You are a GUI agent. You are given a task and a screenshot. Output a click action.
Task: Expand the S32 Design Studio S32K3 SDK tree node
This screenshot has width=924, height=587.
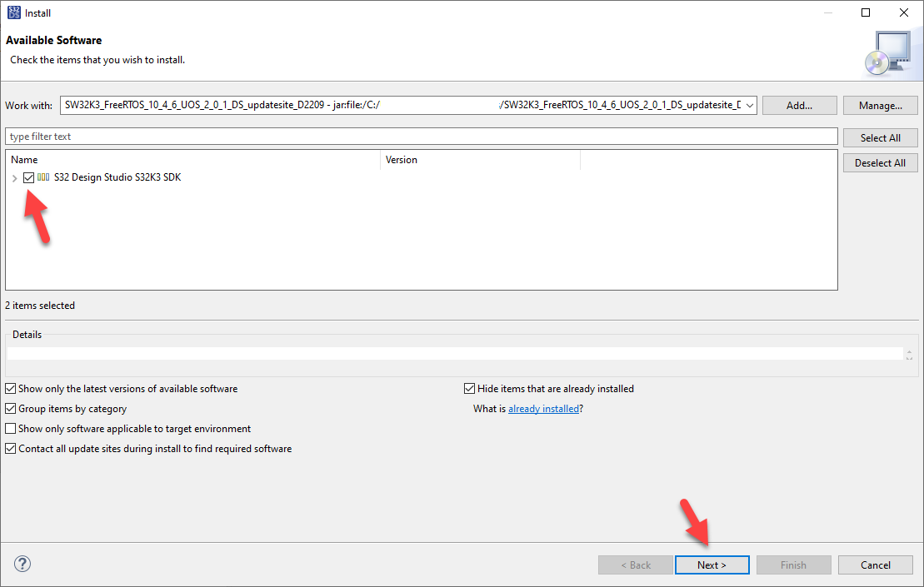point(14,177)
